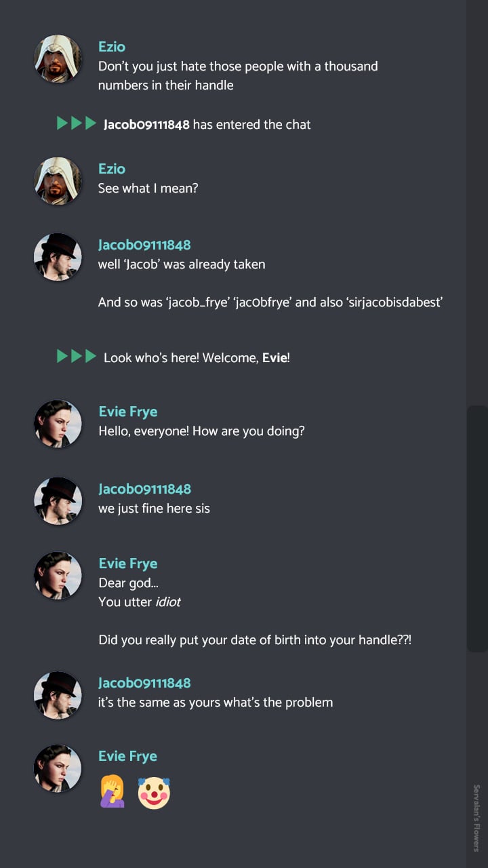The image size is (488, 868).
Task: Click the facepalm emoji in Evie's last message
Action: (113, 792)
